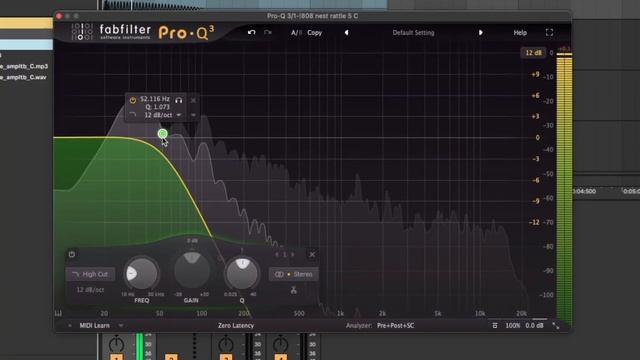640x360 pixels.
Task: Toggle band power button in control panel
Action: tap(72, 254)
